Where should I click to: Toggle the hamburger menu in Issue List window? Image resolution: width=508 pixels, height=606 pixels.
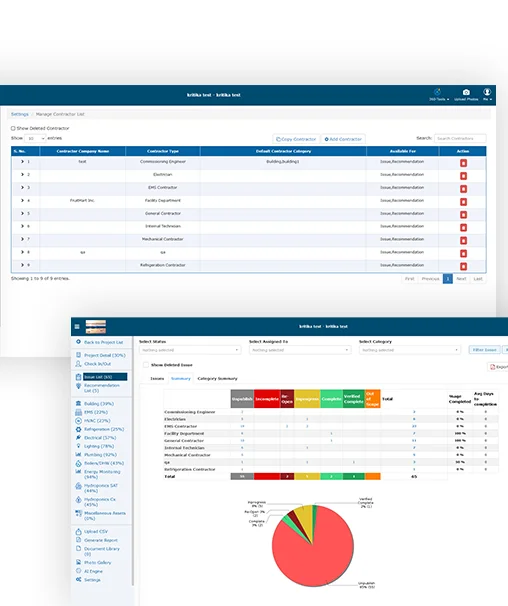[77, 327]
